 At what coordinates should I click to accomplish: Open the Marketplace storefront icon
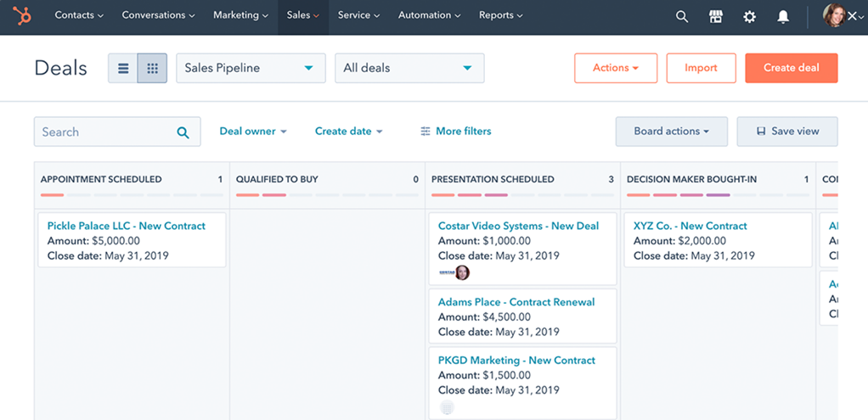click(716, 16)
